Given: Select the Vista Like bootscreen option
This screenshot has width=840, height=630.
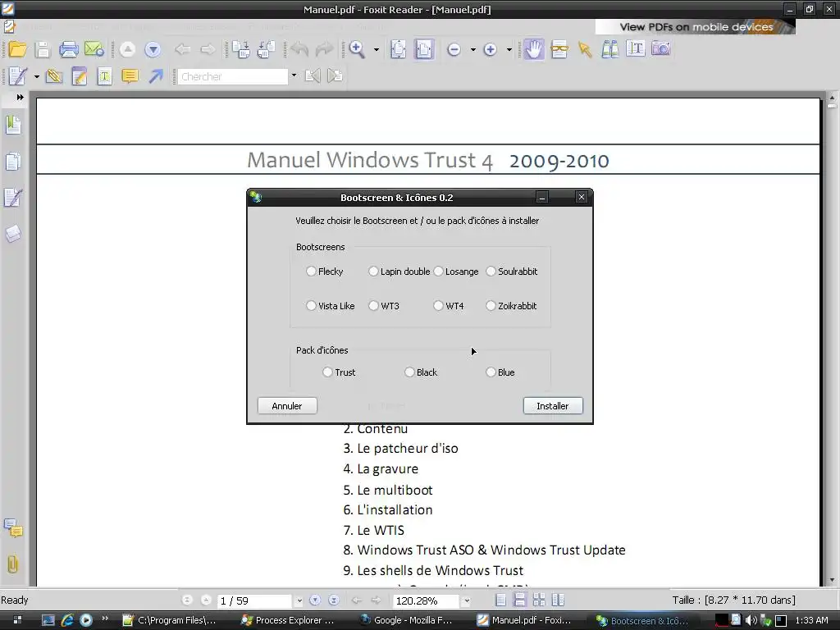Looking at the screenshot, I should pyautogui.click(x=311, y=305).
